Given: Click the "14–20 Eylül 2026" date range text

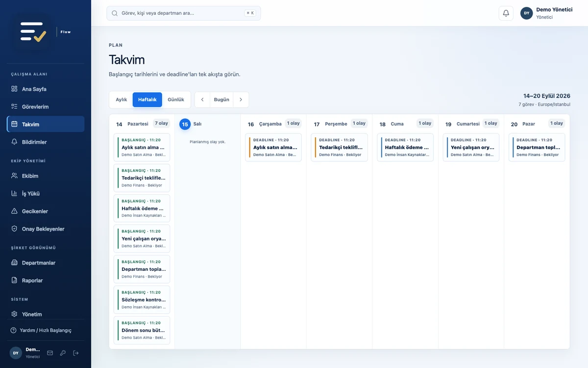Looking at the screenshot, I should [x=547, y=96].
